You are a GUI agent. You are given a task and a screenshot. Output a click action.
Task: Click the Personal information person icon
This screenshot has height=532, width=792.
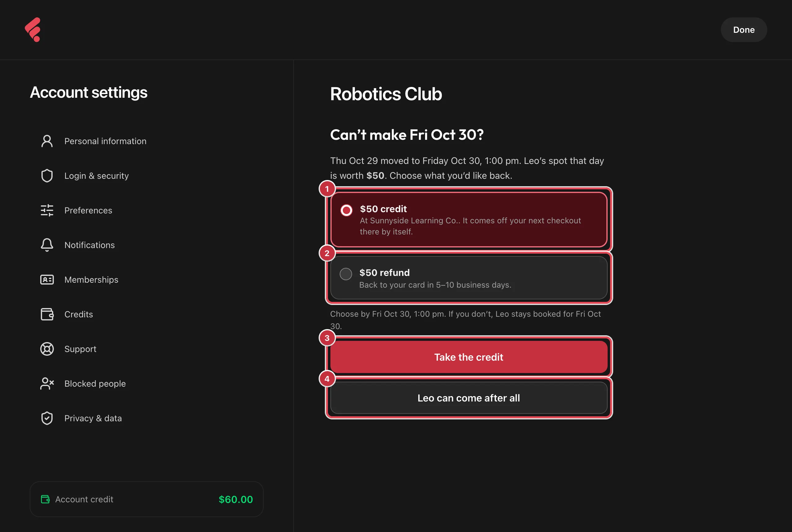[47, 141]
